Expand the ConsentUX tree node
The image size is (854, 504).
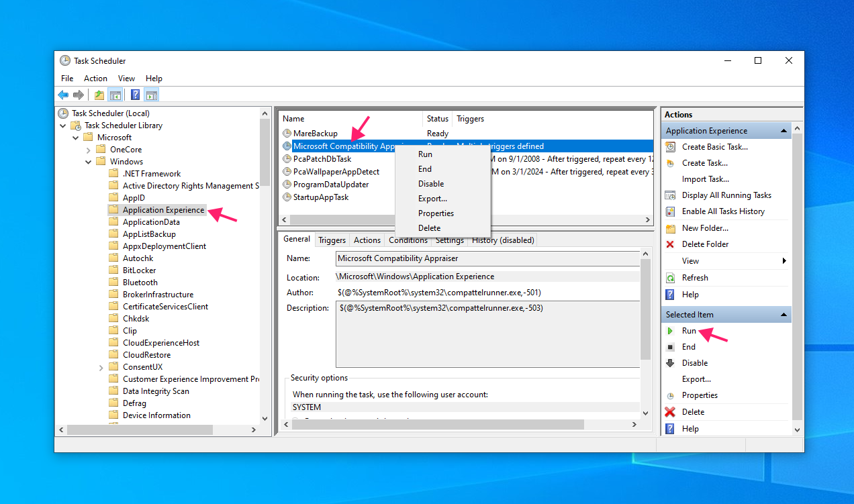click(101, 367)
